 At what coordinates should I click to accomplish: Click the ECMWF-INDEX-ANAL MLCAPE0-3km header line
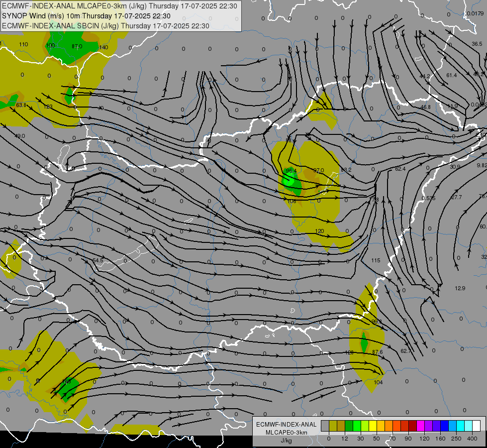(x=119, y=6)
